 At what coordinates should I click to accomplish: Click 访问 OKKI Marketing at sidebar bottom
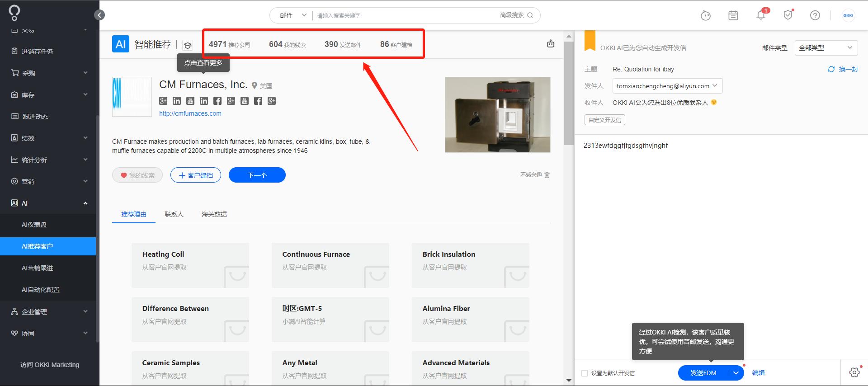click(50, 365)
